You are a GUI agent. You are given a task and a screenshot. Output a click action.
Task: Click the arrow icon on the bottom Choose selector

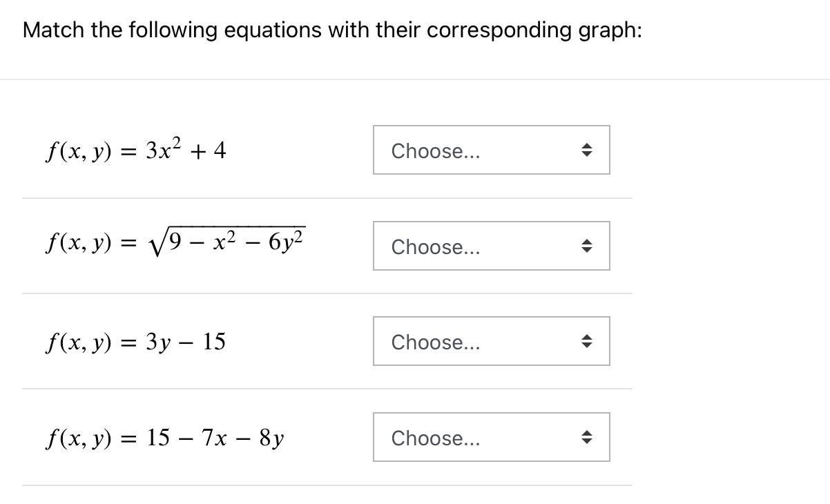point(586,437)
